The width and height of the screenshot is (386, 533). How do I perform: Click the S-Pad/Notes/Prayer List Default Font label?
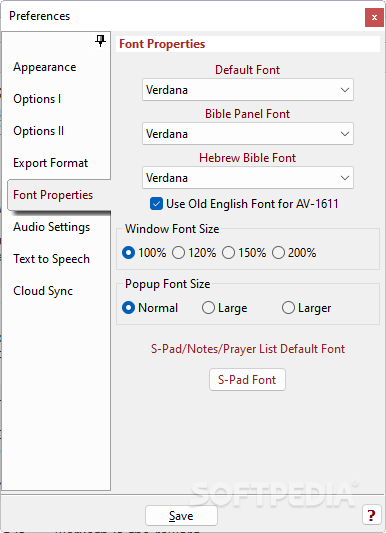click(x=248, y=349)
